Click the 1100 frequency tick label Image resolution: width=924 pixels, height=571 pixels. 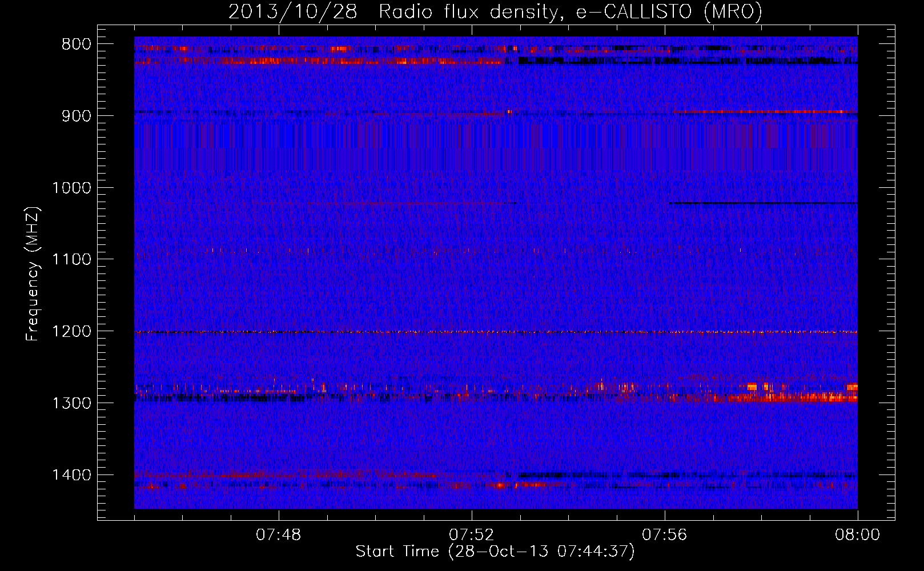pos(71,260)
